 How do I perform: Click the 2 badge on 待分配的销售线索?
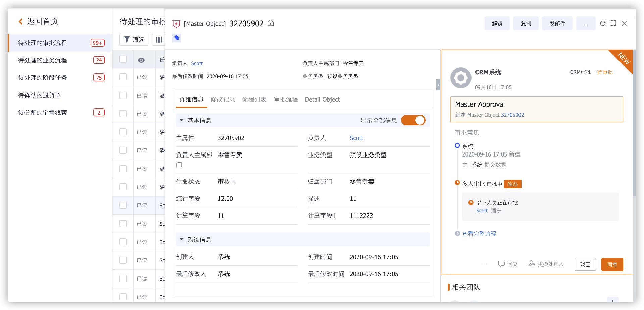pyautogui.click(x=99, y=113)
